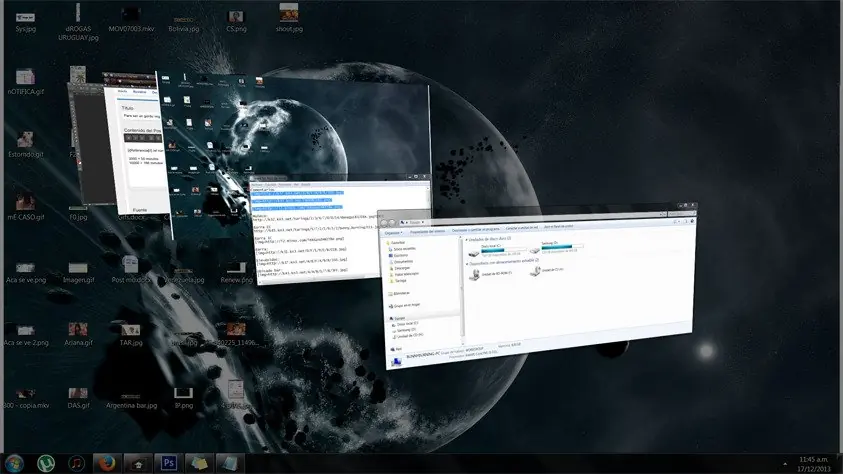Select the mE CASO.gif desktop icon
The height and width of the screenshot is (474, 843).
(25, 207)
